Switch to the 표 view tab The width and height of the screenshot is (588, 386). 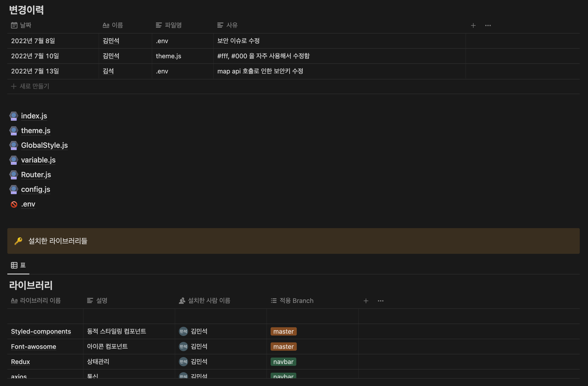[x=18, y=265]
